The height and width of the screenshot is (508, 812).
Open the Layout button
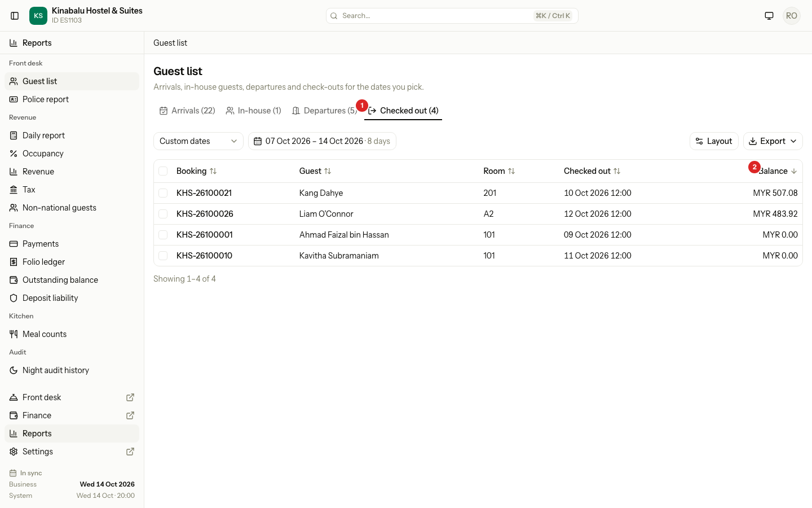pos(714,141)
